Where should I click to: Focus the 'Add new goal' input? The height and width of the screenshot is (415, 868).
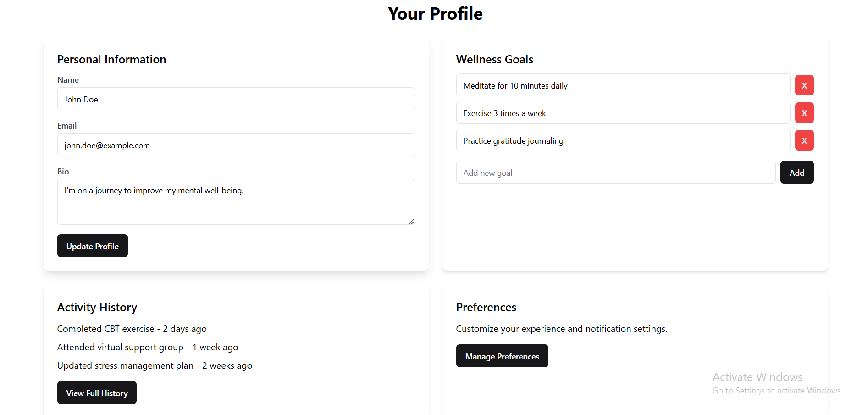pyautogui.click(x=615, y=173)
